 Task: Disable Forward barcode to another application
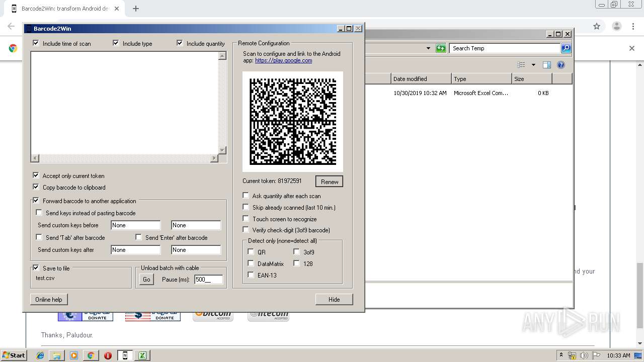click(x=36, y=201)
